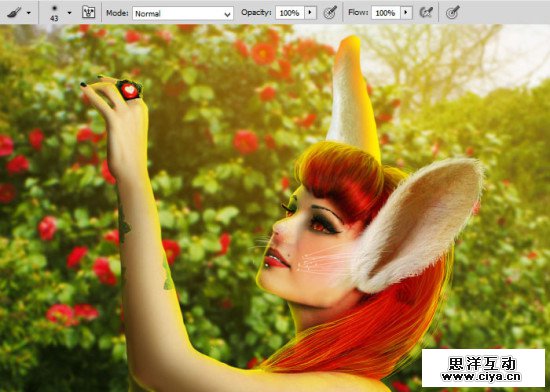
Task: Open the Flow slider arrow
Action: pos(406,13)
